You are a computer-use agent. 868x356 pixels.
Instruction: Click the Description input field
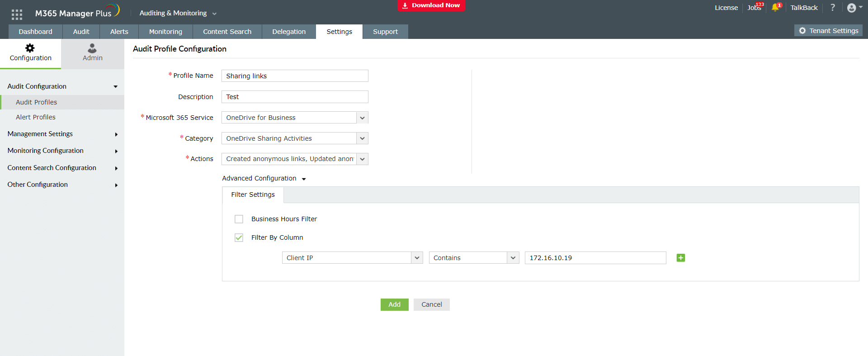(x=295, y=97)
